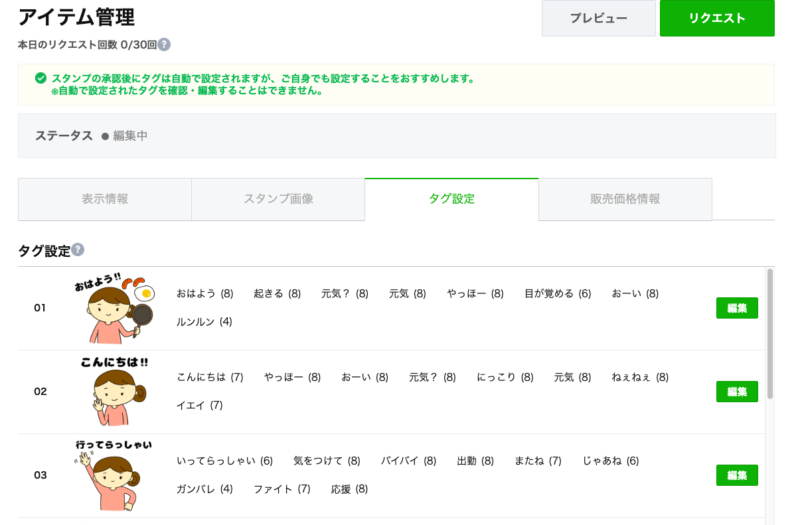Select the タグ設定 tab
Image resolution: width=800 pixels, height=525 pixels.
point(452,199)
